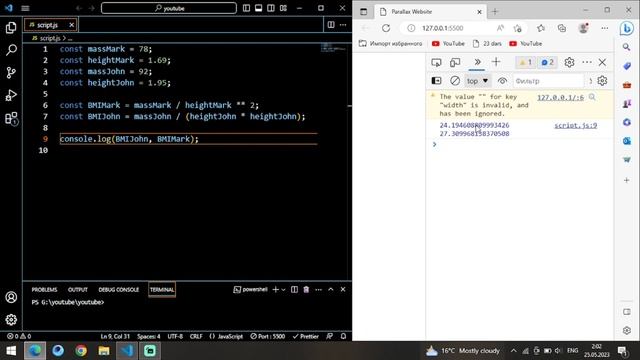This screenshot has height=360, width=640.
Task: Open the Windows Start menu
Action: pyautogui.click(x=11, y=351)
